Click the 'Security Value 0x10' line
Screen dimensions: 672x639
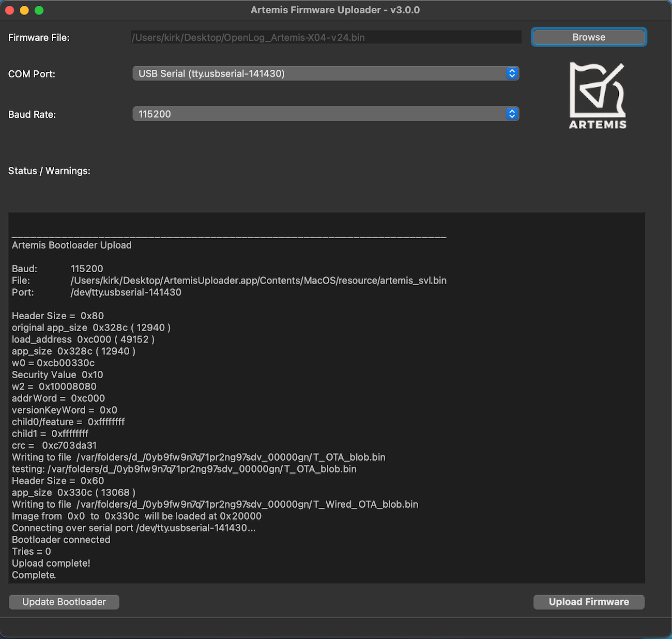pyautogui.click(x=57, y=375)
